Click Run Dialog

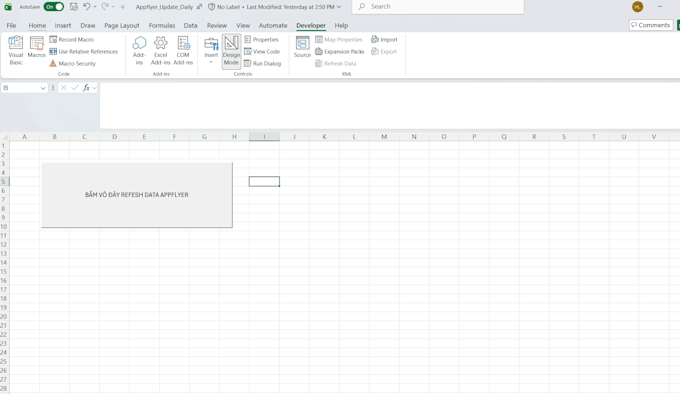[x=263, y=63]
